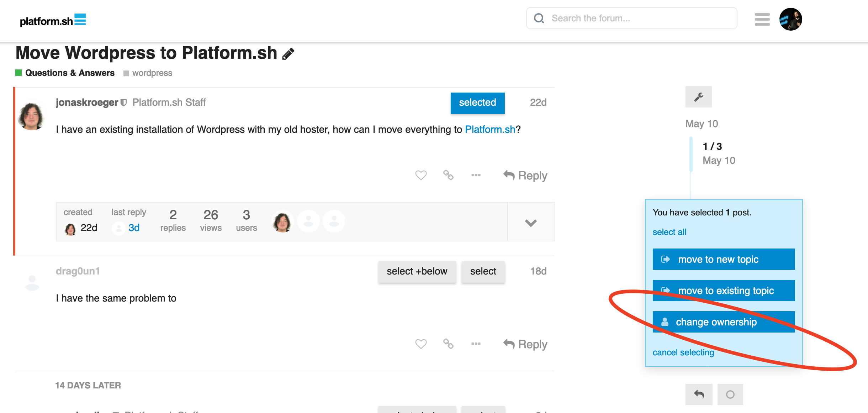The height and width of the screenshot is (413, 868).
Task: Open jonaskroeger's username link
Action: 87,103
